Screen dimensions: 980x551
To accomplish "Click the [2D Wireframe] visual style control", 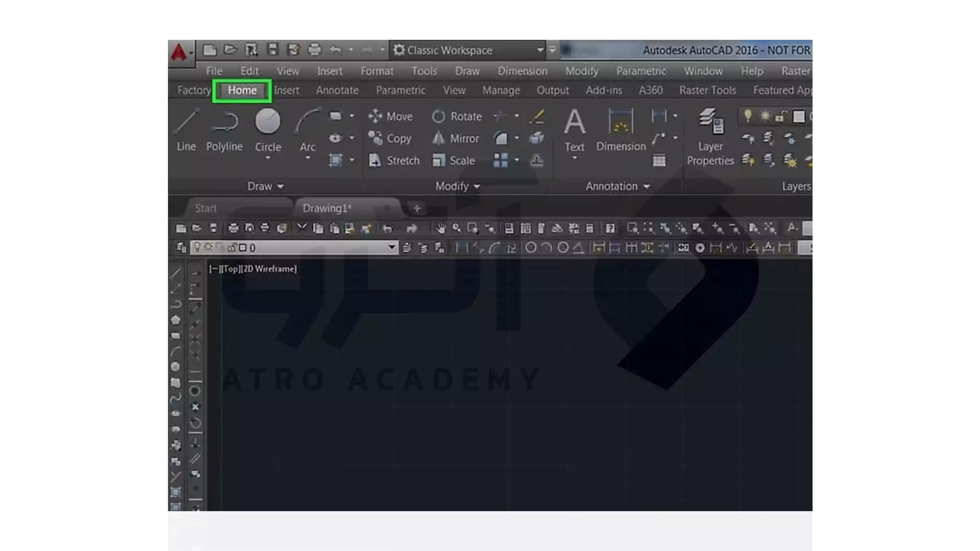I will (269, 269).
